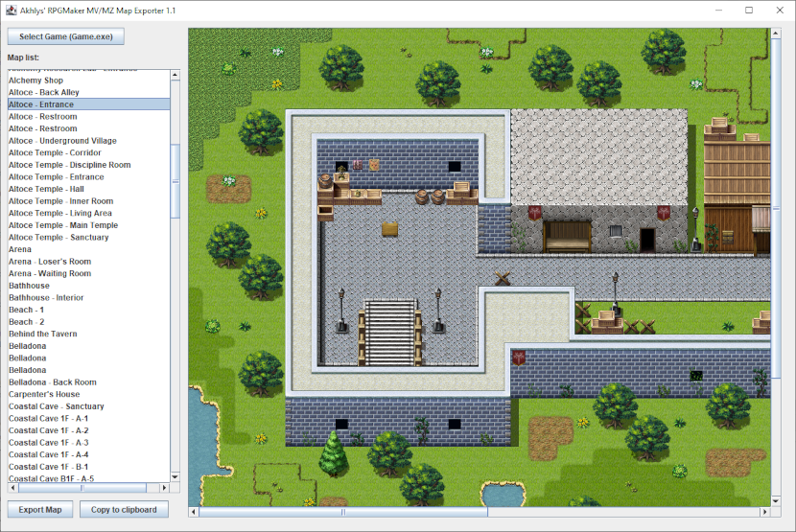Click the map preview image
The height and width of the screenshot is (532, 796).
[x=480, y=267]
